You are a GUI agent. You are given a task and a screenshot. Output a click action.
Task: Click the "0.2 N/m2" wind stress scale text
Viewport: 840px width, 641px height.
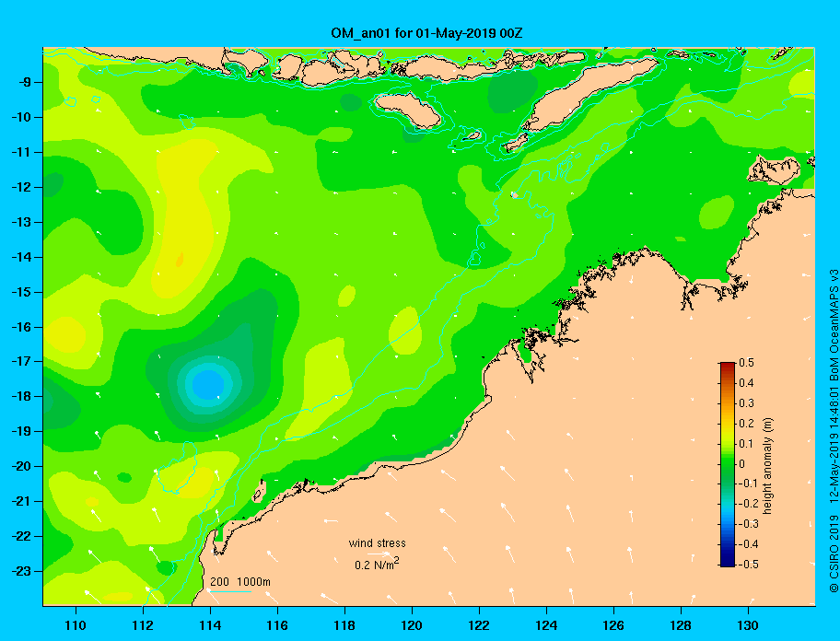(377, 565)
